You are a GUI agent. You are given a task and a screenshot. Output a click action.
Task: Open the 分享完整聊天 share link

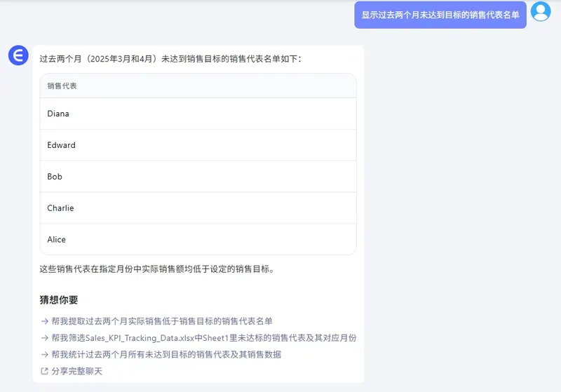tap(76, 371)
